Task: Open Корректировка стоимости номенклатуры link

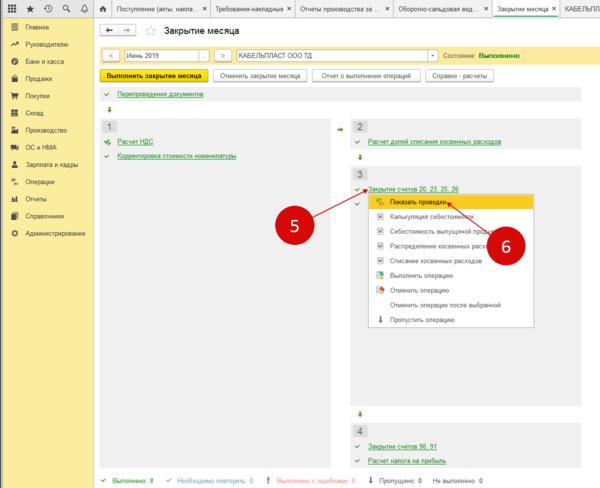Action: pos(176,156)
